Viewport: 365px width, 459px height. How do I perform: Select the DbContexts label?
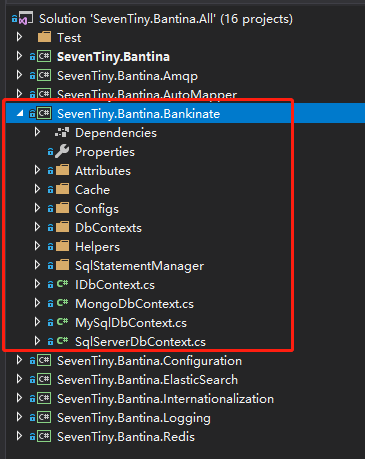point(108,228)
